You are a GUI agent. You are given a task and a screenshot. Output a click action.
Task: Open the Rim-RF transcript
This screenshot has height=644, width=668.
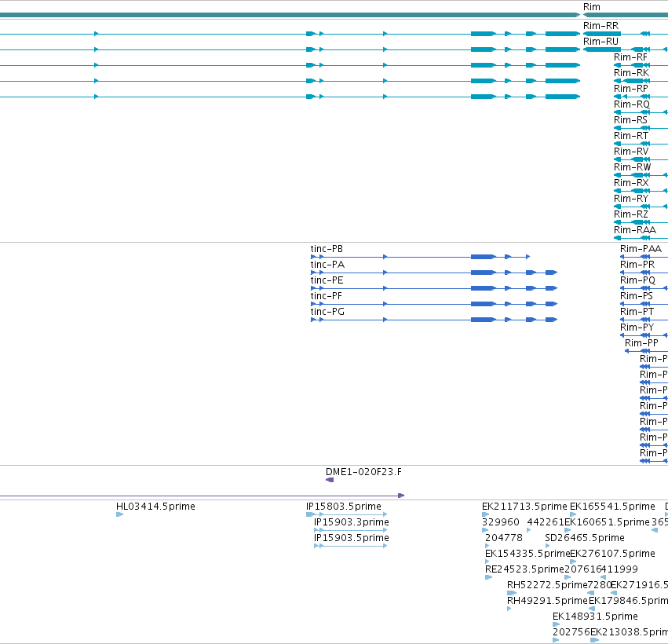click(x=630, y=57)
